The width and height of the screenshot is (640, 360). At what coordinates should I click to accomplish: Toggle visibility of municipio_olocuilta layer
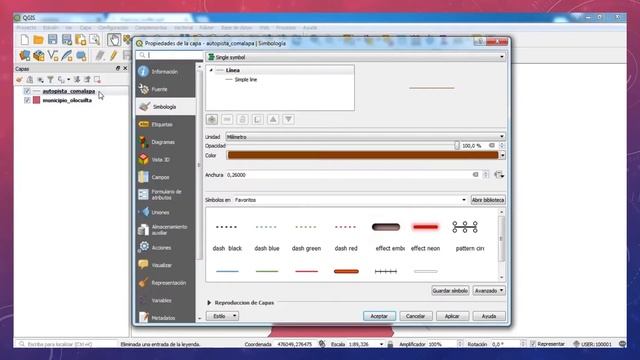tap(27, 100)
